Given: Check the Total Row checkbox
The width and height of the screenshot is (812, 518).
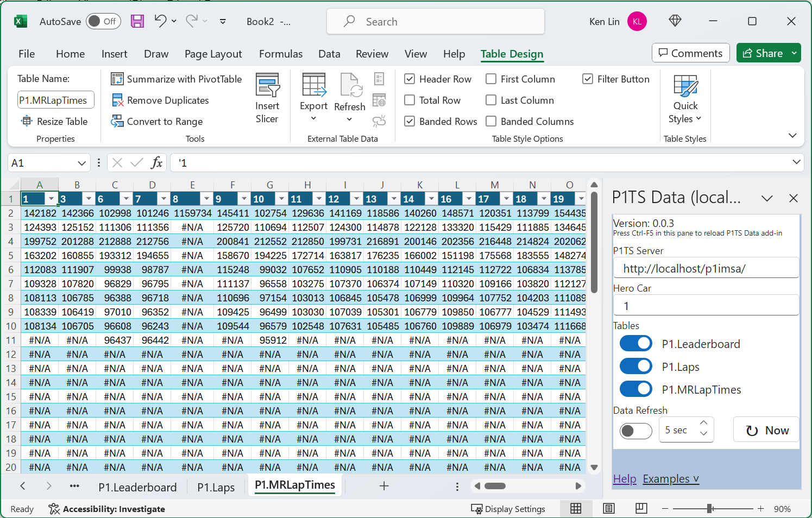Looking at the screenshot, I should [410, 100].
